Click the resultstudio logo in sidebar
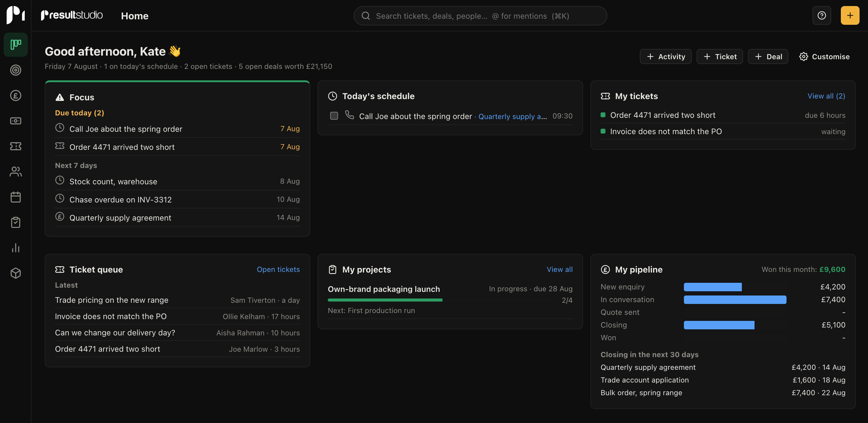 15,15
